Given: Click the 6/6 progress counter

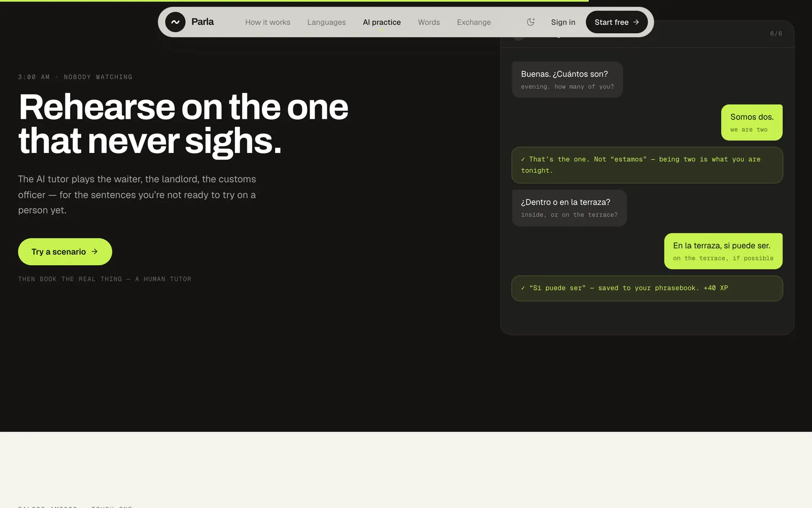Looking at the screenshot, I should click(776, 34).
